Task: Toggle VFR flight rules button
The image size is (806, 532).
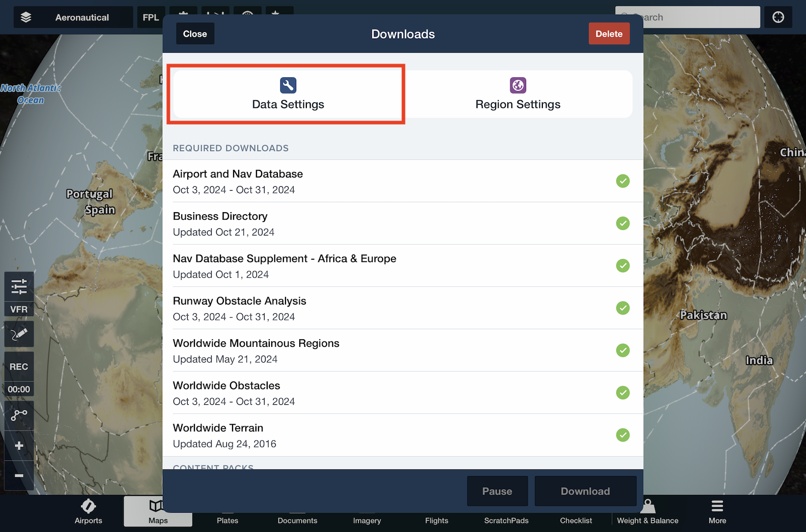Action: pyautogui.click(x=19, y=309)
